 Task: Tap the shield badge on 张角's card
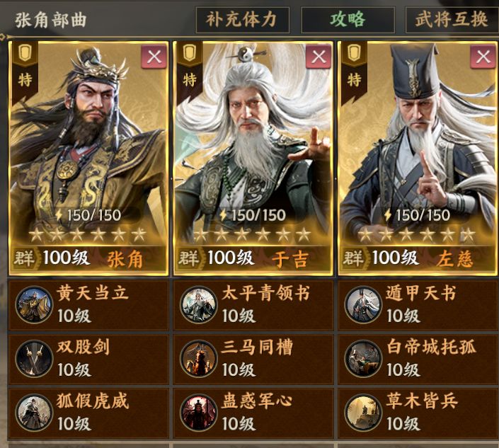pyautogui.click(x=25, y=53)
